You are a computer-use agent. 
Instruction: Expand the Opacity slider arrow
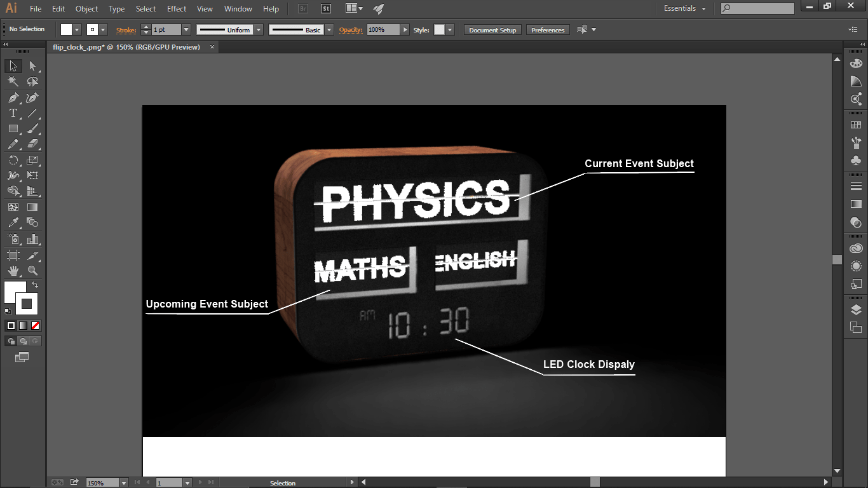tap(405, 30)
